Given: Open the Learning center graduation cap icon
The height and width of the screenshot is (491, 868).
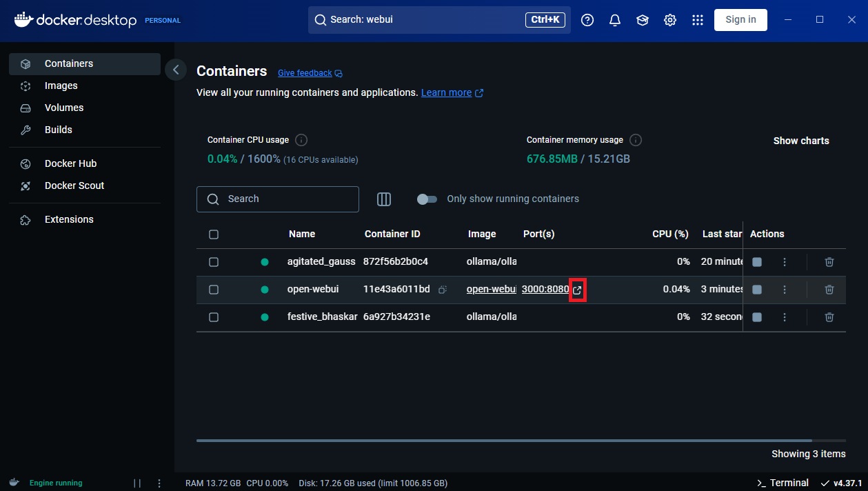Looking at the screenshot, I should pyautogui.click(x=643, y=20).
